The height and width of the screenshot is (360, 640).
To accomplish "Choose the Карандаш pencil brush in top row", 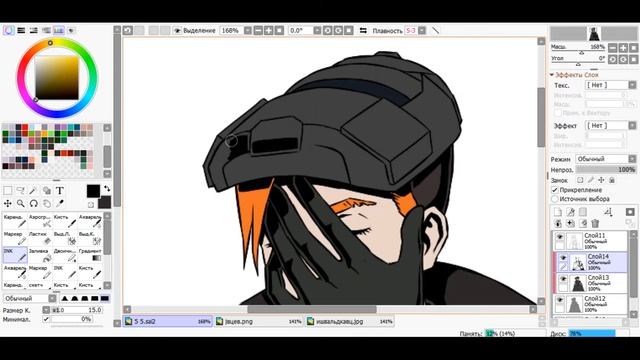I will [x=15, y=221].
